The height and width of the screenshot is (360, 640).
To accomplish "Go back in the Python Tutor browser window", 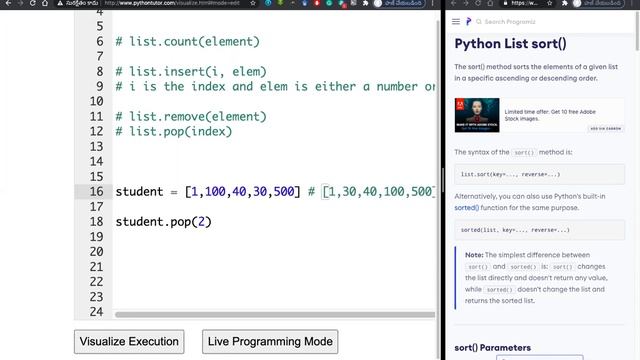I will pyautogui.click(x=8, y=3).
